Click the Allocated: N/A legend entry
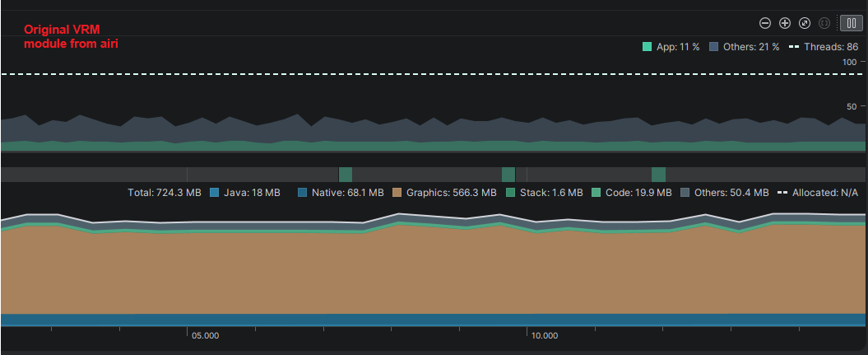The height and width of the screenshot is (355, 868). click(818, 193)
